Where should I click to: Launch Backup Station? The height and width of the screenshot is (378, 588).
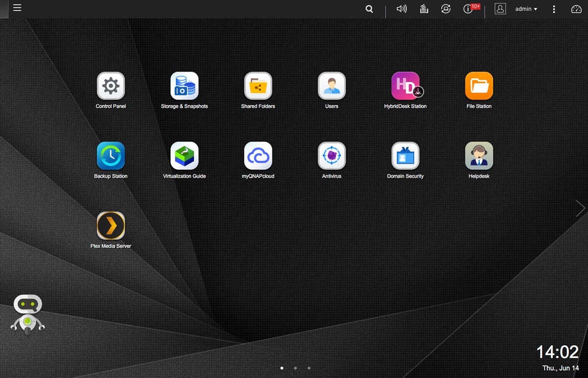pos(111,156)
